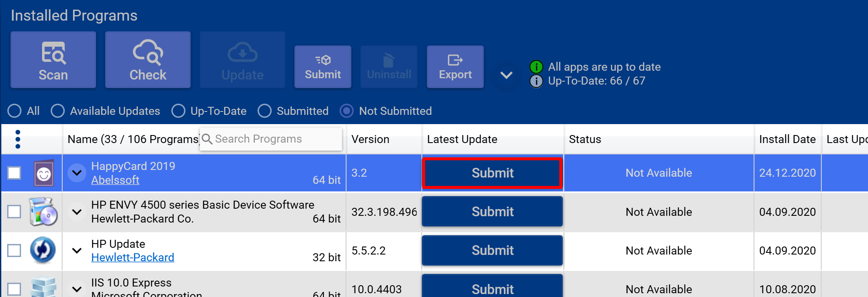Viewport: 868px width, 297px height.
Task: Tick the HP Update checkbox
Action: [x=14, y=250]
